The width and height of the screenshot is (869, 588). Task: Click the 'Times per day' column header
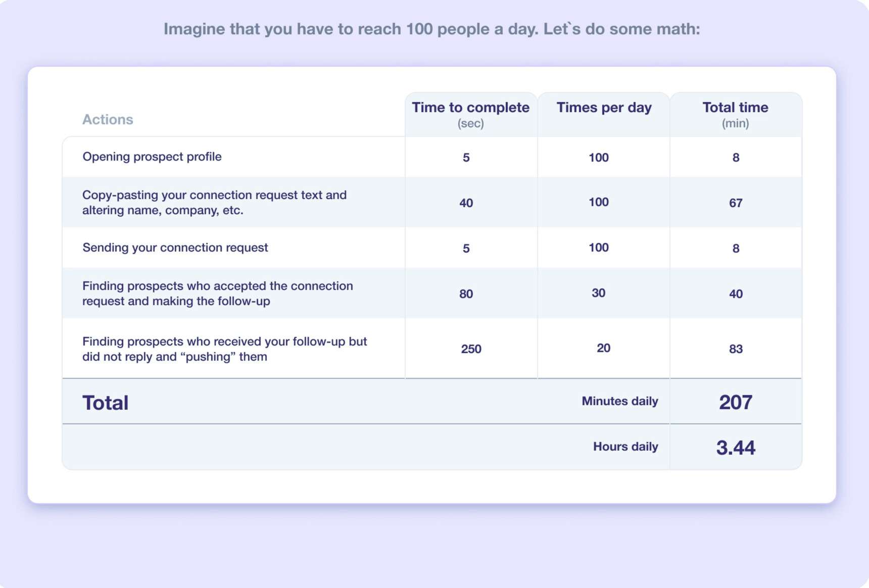604,108
